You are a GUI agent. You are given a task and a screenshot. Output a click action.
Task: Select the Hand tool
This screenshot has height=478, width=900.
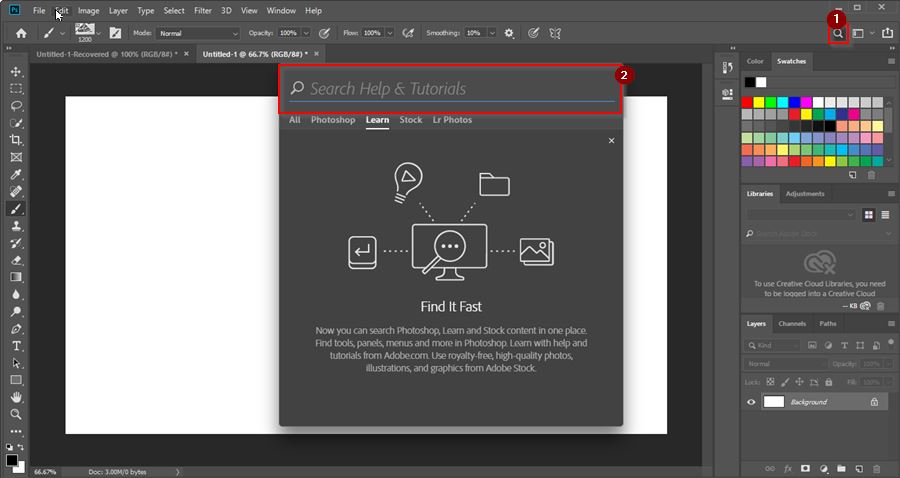16,397
